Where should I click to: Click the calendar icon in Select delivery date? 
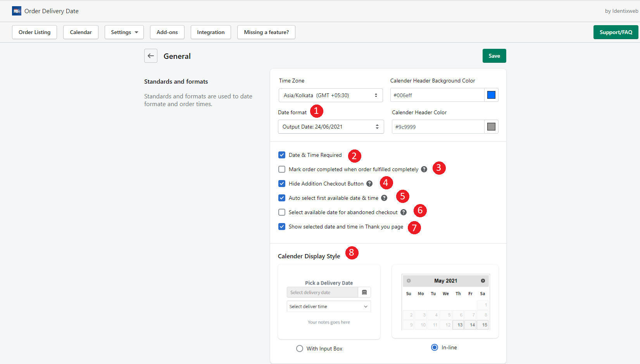pos(364,292)
